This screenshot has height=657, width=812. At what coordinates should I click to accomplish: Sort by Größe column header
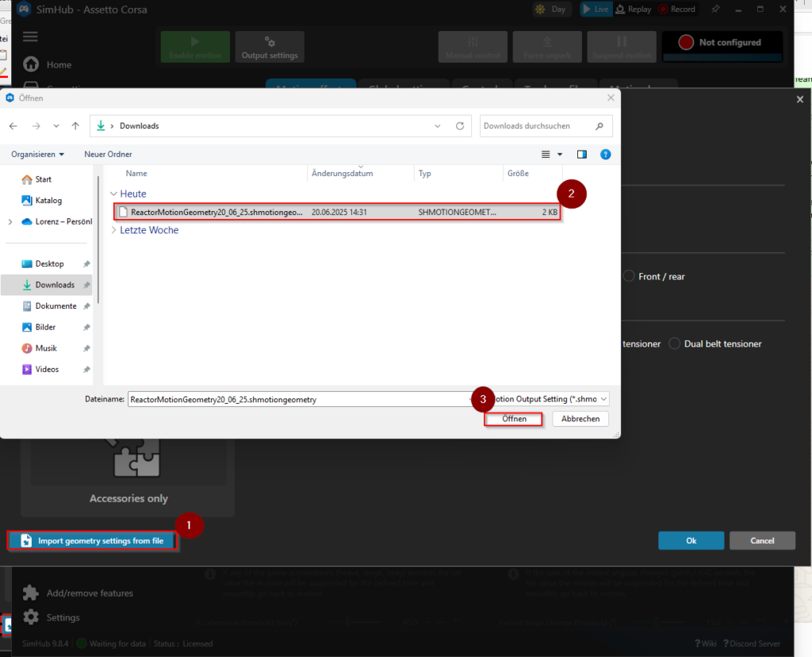pyautogui.click(x=518, y=174)
